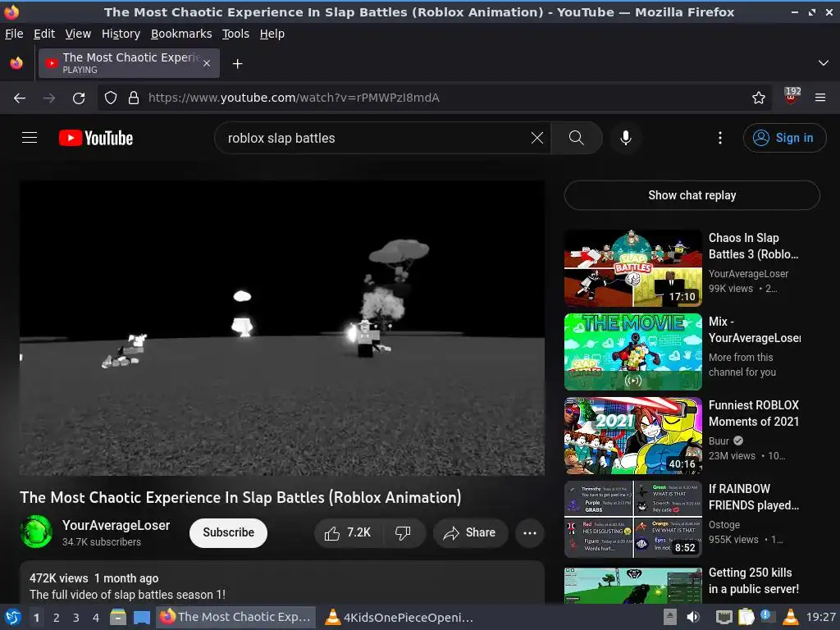Open YourAverageLoser channel avatar

tap(36, 532)
